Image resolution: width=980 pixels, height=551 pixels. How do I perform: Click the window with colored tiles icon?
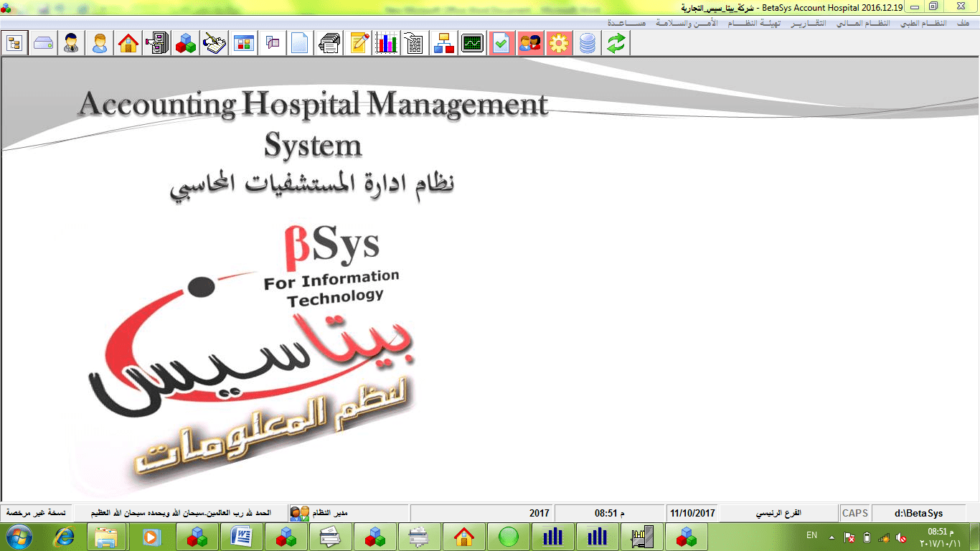(244, 43)
